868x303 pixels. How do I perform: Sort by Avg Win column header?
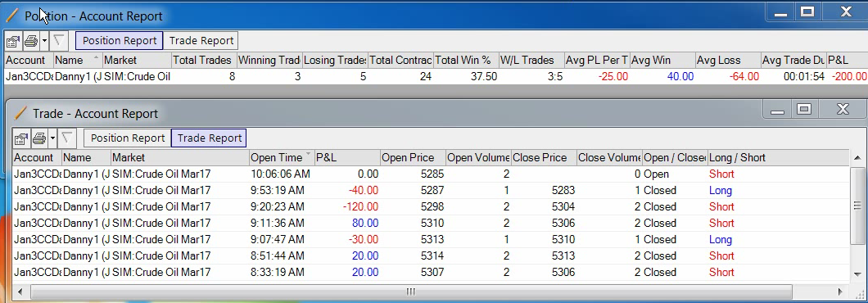[662, 60]
